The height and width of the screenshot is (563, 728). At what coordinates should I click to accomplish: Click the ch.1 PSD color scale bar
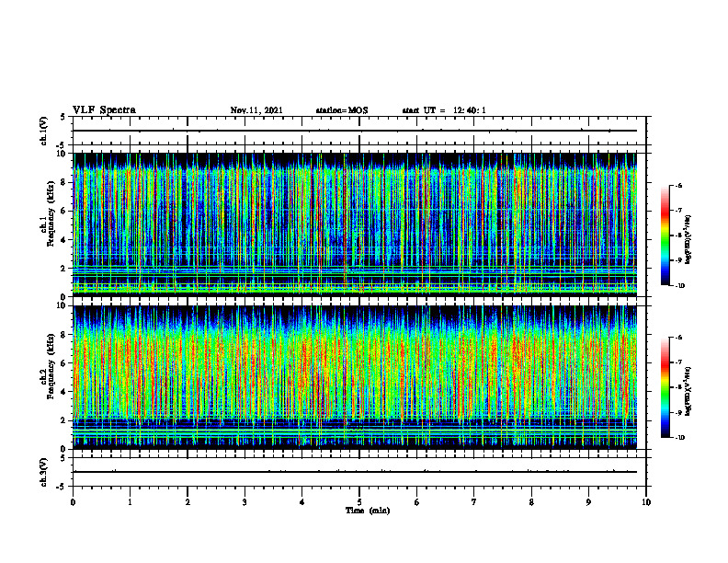tap(665, 236)
